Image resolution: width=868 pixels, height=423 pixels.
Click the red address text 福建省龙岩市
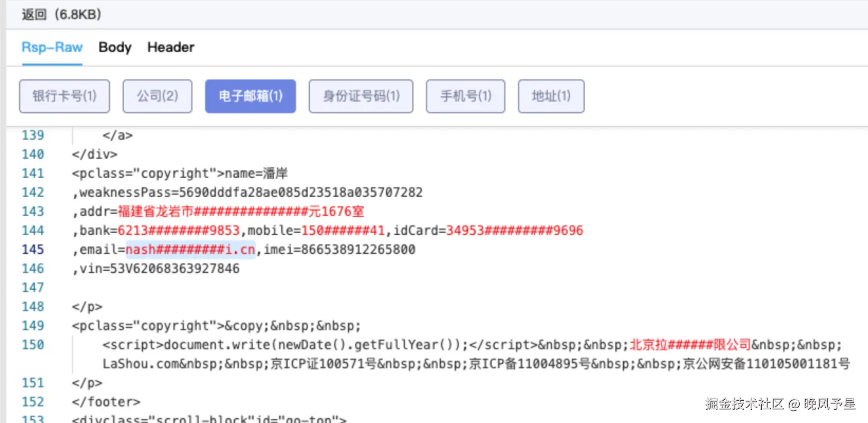coord(155,212)
